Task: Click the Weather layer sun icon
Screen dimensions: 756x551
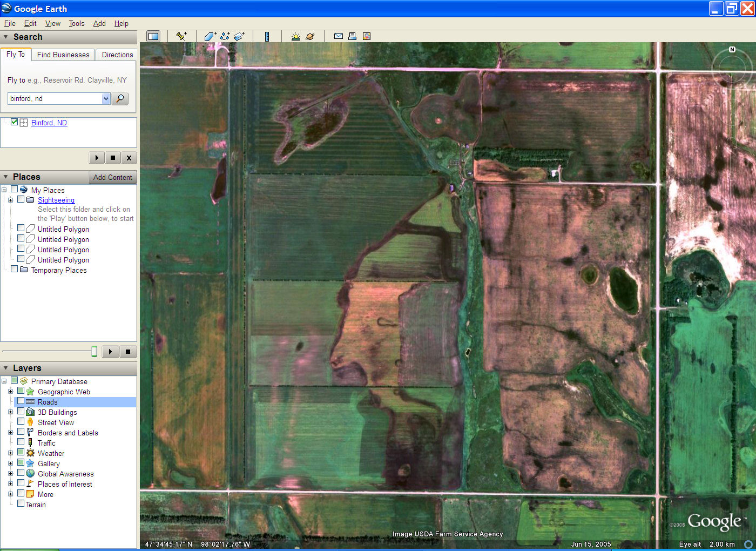Action: point(30,453)
